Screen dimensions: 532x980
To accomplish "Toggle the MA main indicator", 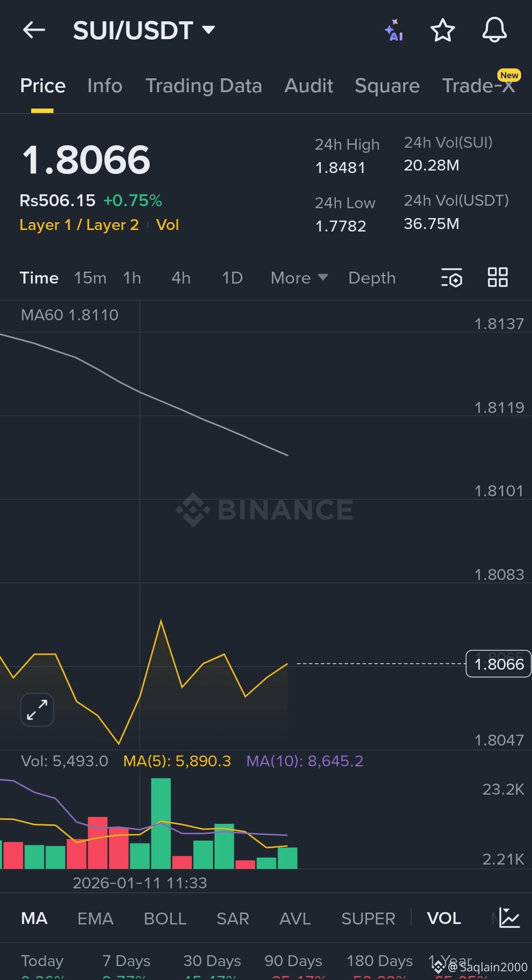I will (x=34, y=918).
